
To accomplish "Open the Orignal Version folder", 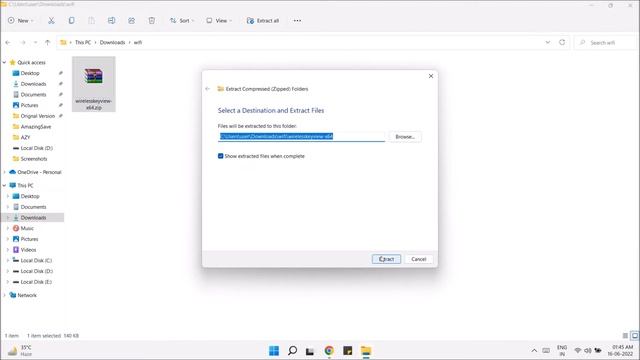I will (37, 116).
